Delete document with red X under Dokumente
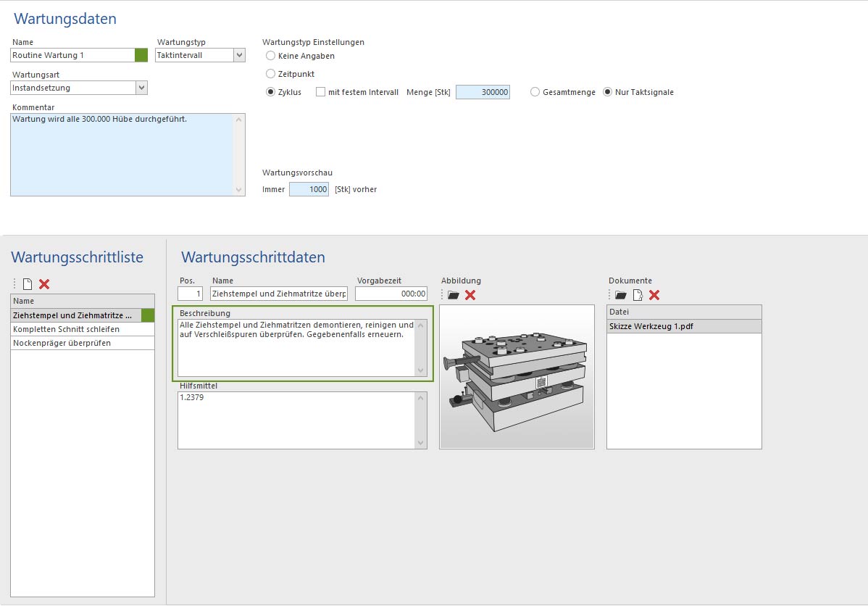 654,295
